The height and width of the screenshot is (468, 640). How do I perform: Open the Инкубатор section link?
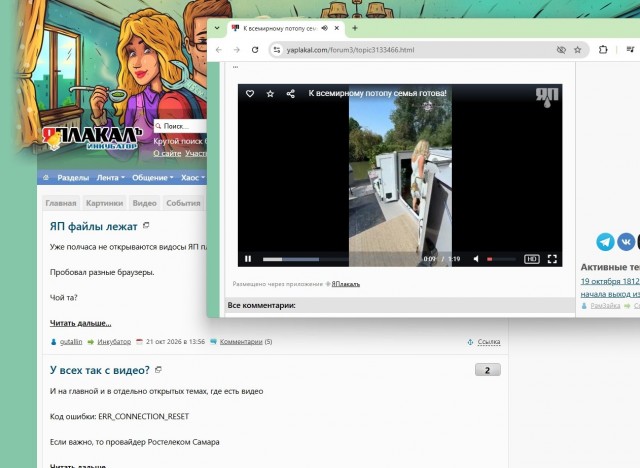pos(114,342)
